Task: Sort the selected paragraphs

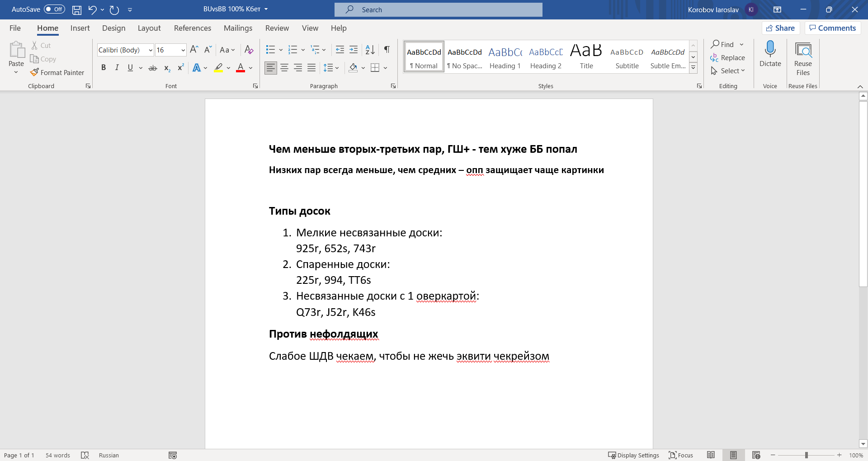Action: tap(370, 50)
